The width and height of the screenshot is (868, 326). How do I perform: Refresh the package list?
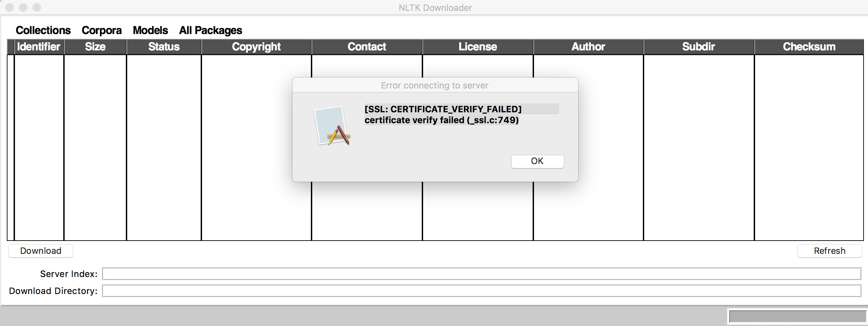click(x=830, y=251)
